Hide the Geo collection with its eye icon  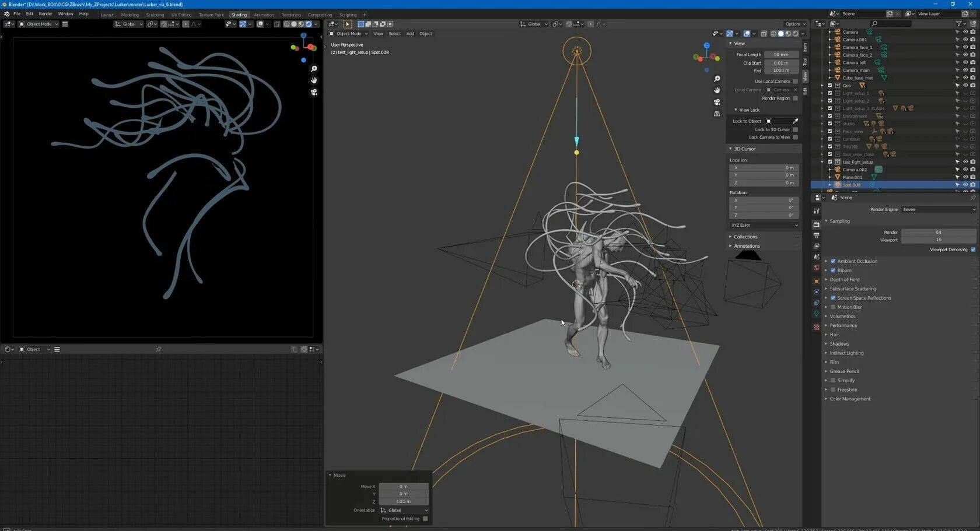pos(965,86)
